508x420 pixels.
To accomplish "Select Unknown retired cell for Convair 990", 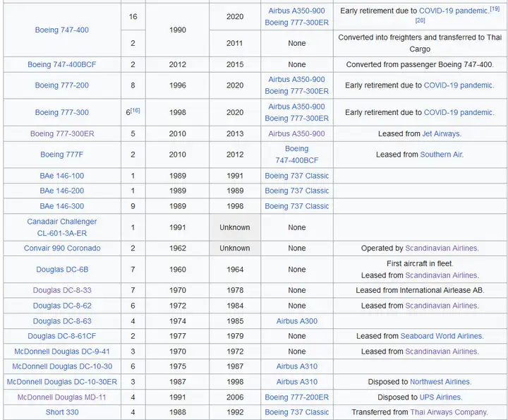I will pyautogui.click(x=235, y=248).
